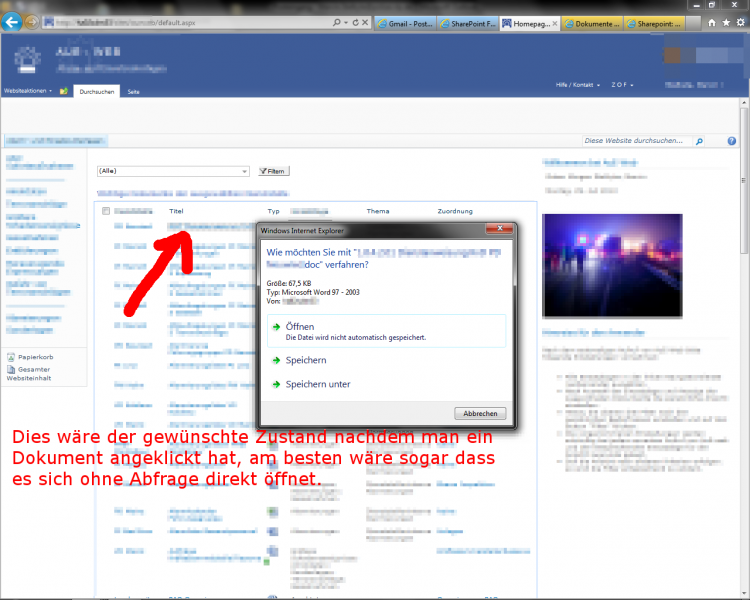The image size is (750, 600).
Task: Select the Seite ribbon tab
Action: 133,92
